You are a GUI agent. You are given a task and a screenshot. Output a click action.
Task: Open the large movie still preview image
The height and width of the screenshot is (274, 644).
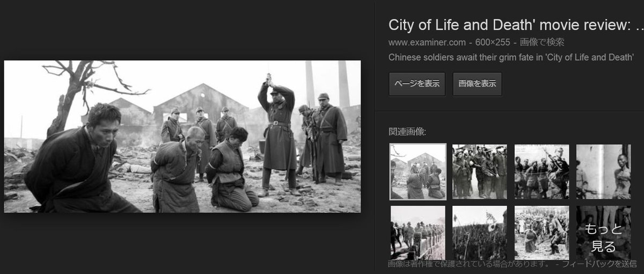pyautogui.click(x=182, y=136)
